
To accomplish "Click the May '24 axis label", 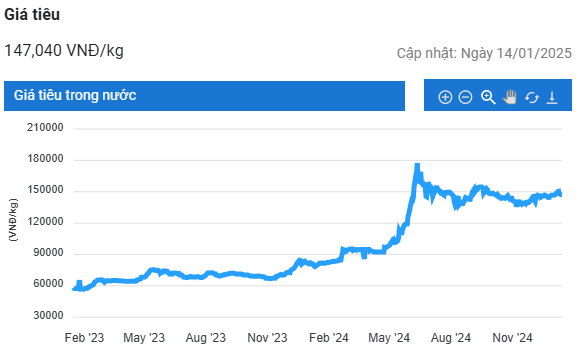I will click(x=389, y=338).
